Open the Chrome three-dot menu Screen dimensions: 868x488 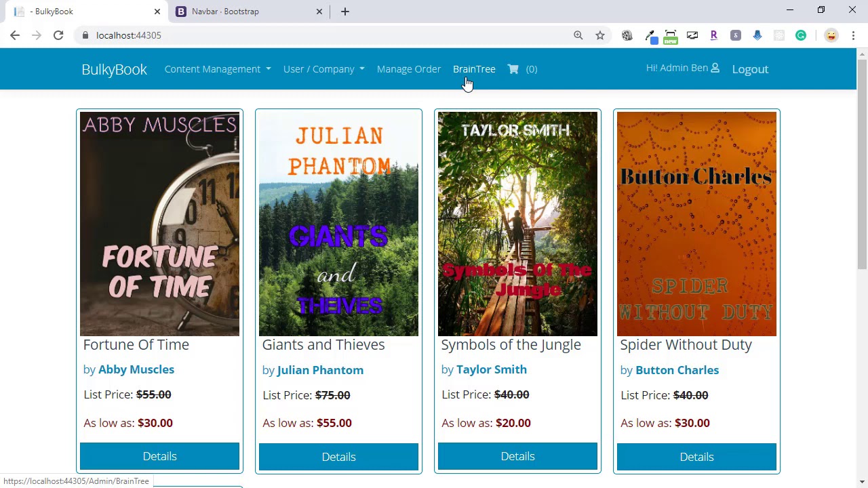852,35
